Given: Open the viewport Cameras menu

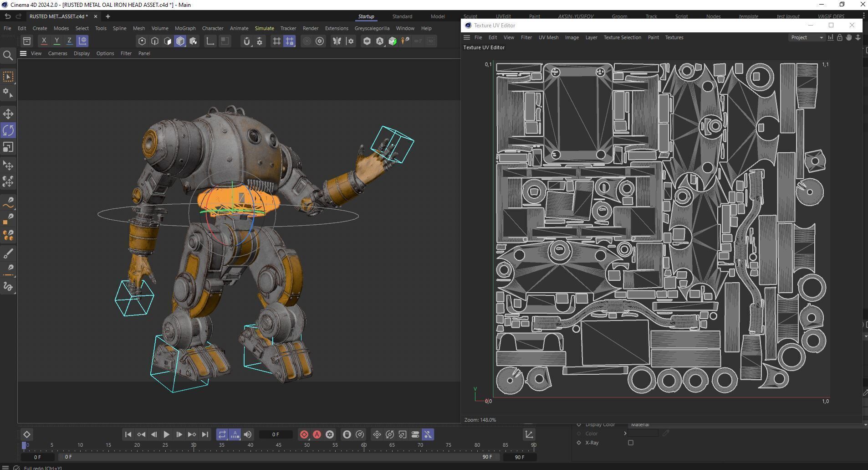Looking at the screenshot, I should tap(57, 53).
